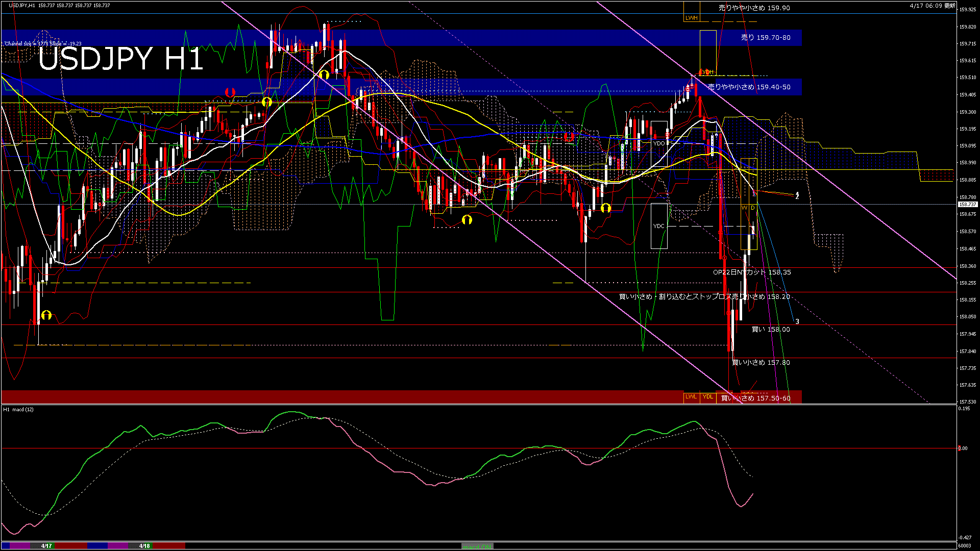980x551 pixels.
Task: Click the 買い 158.00 level label
Action: point(771,330)
